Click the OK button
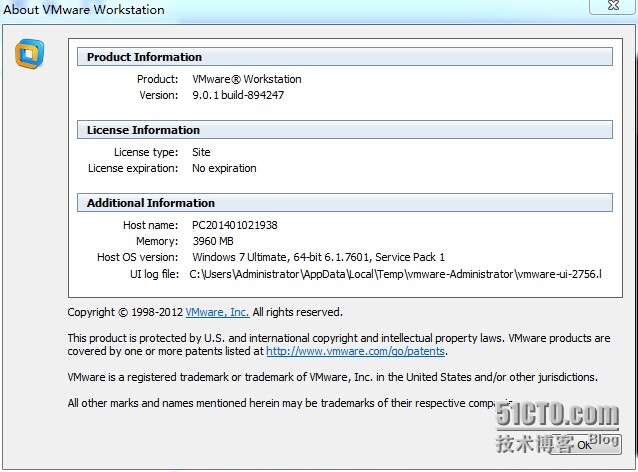Viewport: 638px width, 472px height. [x=584, y=445]
